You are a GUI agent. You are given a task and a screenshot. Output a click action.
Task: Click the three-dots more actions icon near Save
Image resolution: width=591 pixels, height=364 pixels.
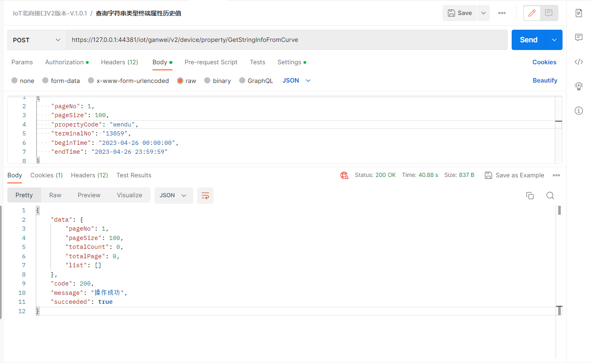click(502, 13)
